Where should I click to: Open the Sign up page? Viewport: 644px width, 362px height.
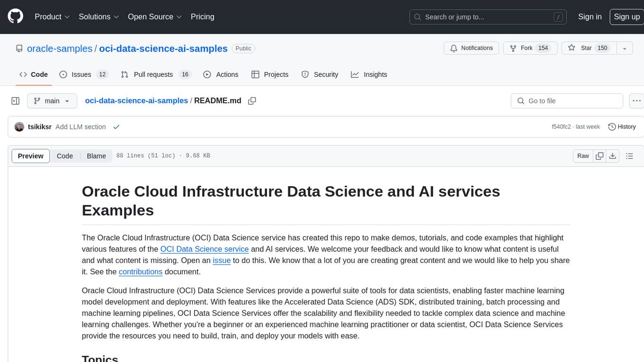point(626,17)
